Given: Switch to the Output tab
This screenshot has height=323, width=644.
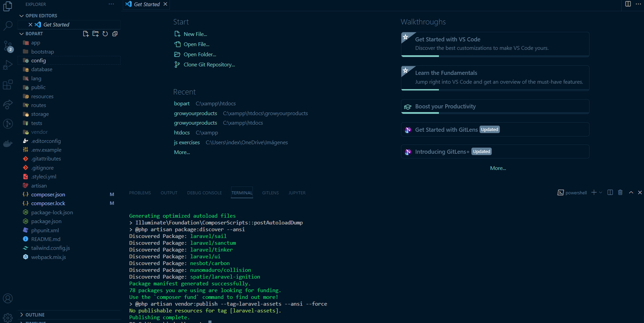Looking at the screenshot, I should (169, 193).
